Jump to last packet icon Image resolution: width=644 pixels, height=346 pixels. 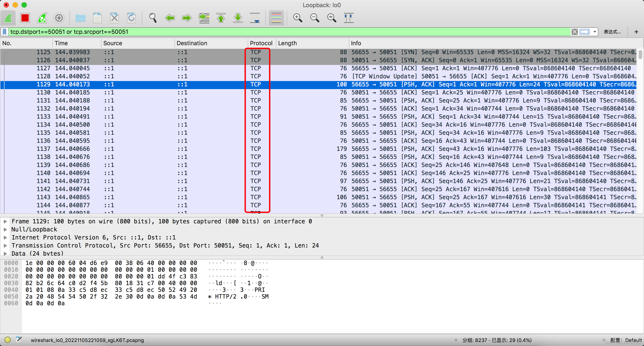point(238,18)
